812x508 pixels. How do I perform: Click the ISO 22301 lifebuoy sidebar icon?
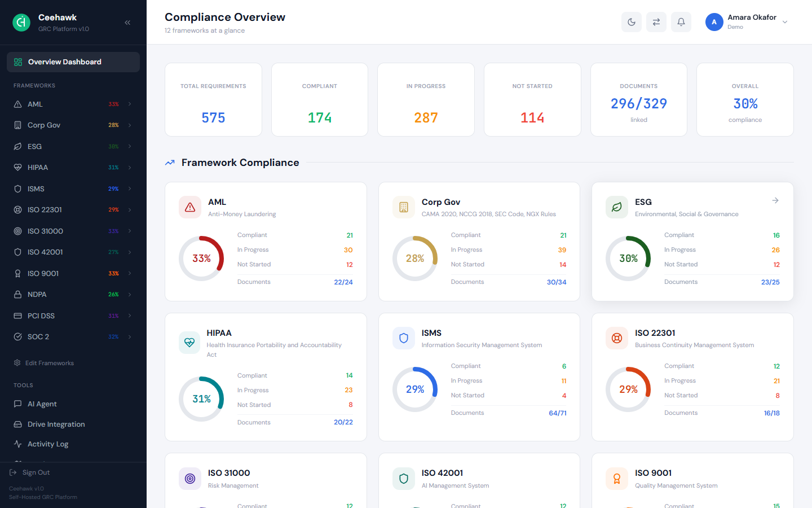[x=17, y=210]
